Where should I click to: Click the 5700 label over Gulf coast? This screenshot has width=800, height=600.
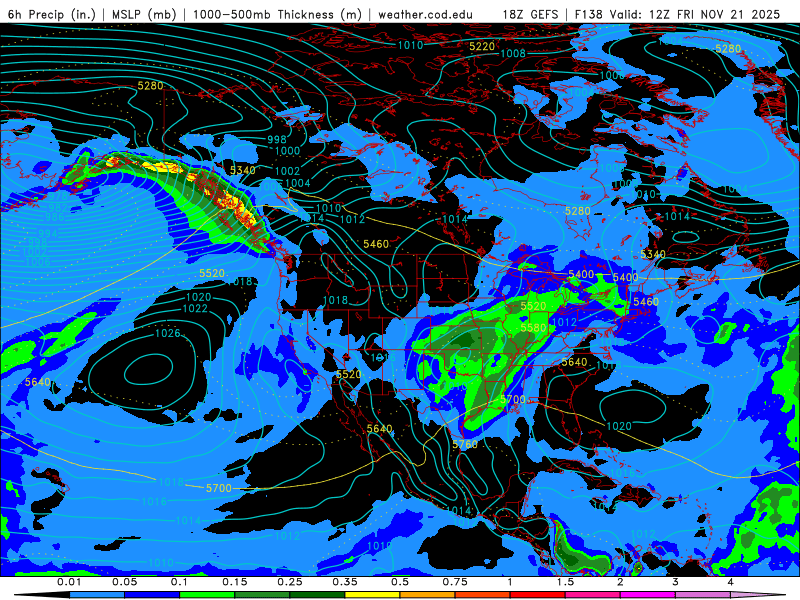click(513, 399)
